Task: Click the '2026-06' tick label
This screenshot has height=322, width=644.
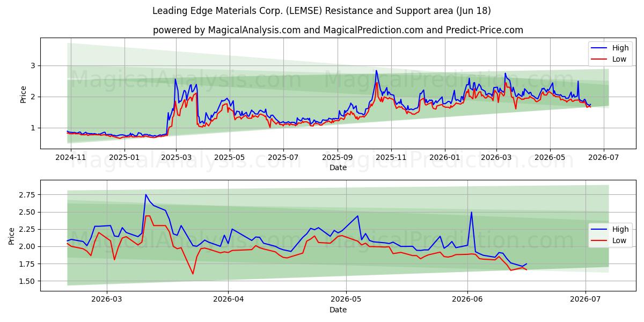Action: [467, 299]
